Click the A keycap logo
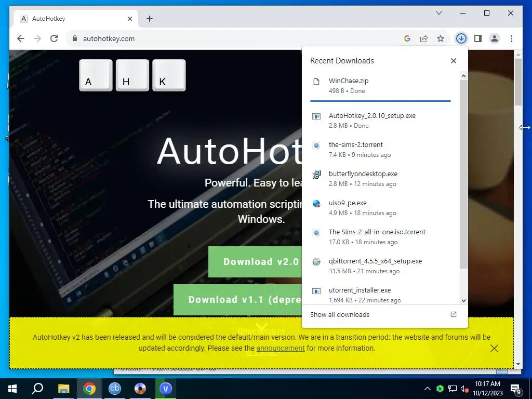 (x=96, y=75)
